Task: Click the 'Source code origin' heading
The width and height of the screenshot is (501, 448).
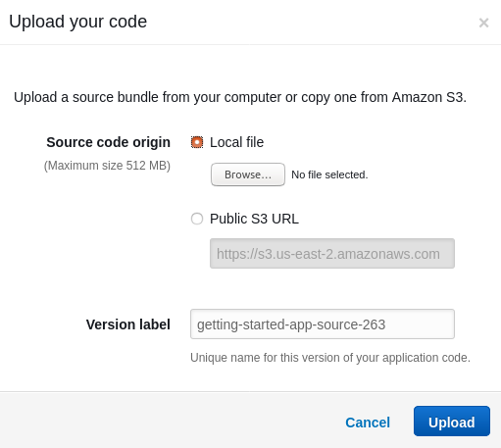Action: [108, 142]
